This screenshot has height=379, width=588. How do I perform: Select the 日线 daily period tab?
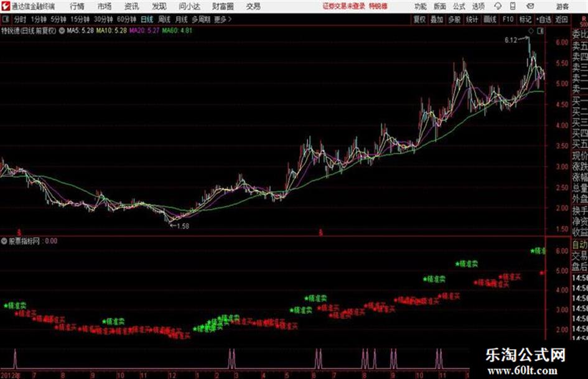(x=147, y=19)
